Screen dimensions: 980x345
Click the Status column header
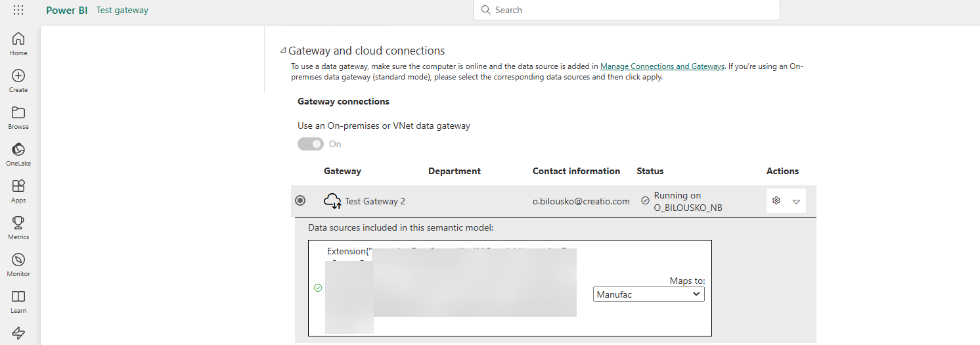click(650, 171)
